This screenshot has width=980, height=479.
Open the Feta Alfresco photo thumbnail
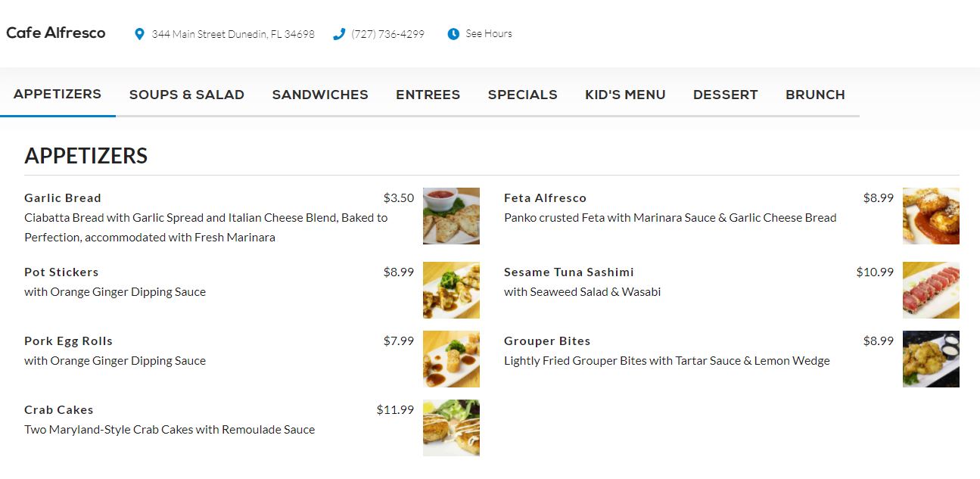[x=931, y=216]
